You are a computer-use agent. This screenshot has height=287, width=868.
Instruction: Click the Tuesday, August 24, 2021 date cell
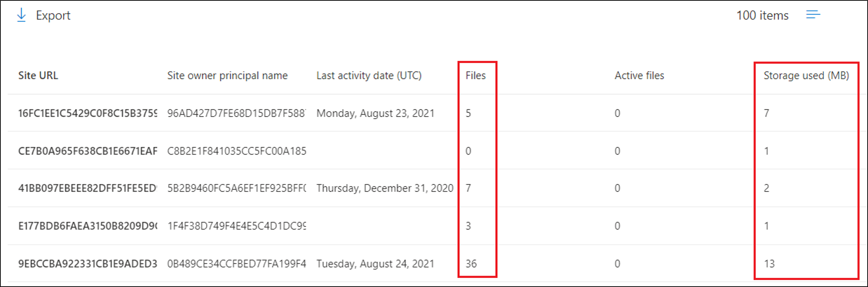[x=375, y=264]
